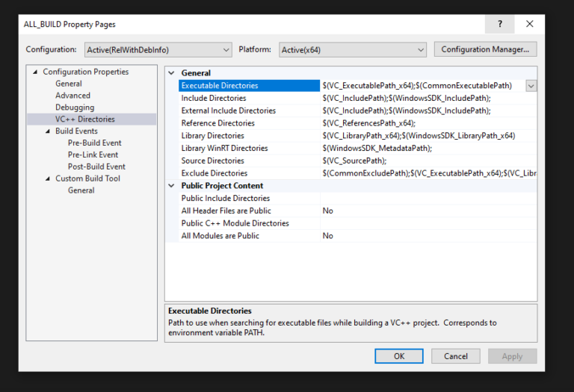
Task: Select the Build Events tree item
Action: 76,131
